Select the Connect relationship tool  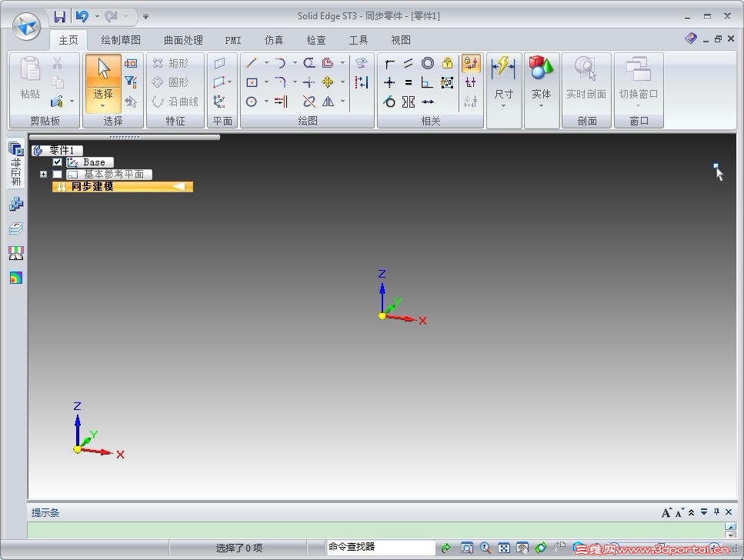pos(389,63)
